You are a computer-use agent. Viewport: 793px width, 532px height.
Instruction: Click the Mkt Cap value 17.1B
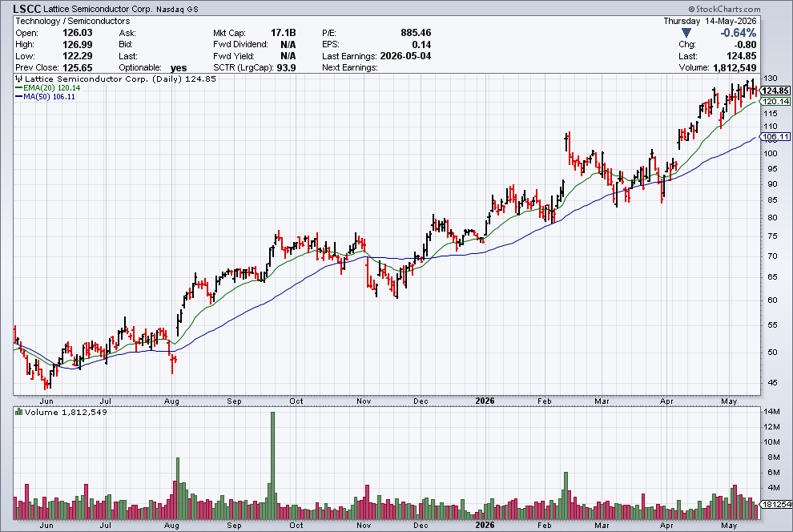click(x=284, y=33)
